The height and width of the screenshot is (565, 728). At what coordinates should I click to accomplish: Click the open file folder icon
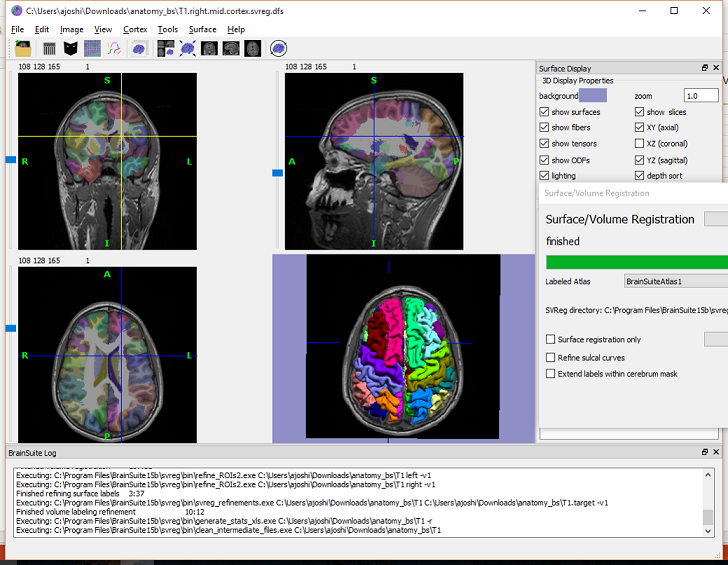coord(22,48)
